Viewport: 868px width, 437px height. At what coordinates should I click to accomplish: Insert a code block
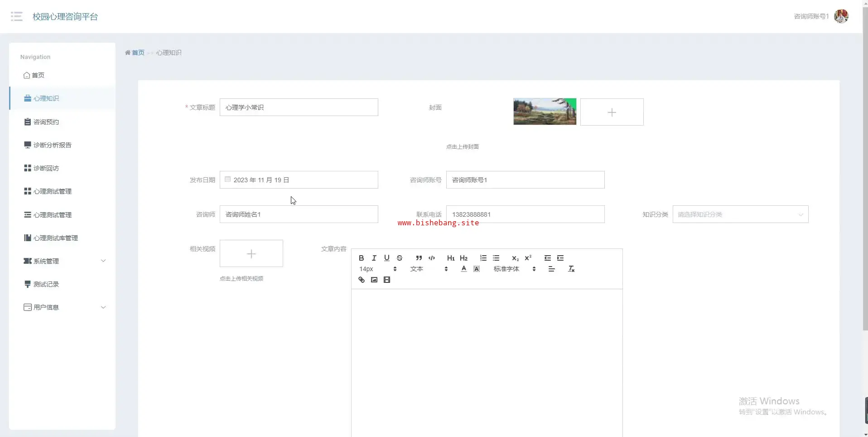pos(432,258)
